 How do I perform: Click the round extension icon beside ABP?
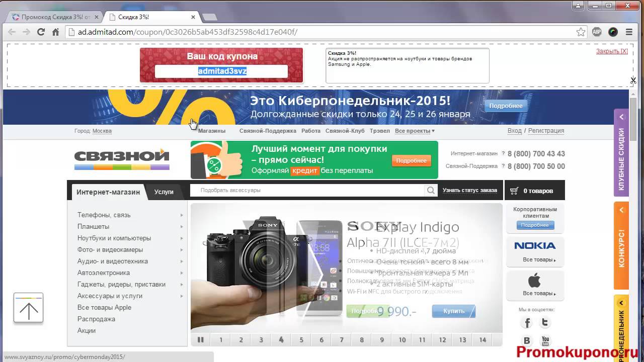pyautogui.click(x=613, y=32)
